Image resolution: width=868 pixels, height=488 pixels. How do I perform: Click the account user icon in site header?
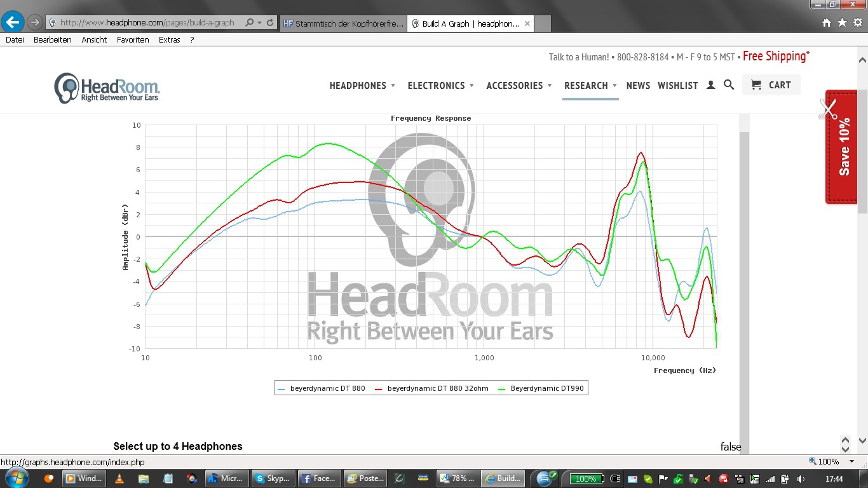[x=711, y=85]
